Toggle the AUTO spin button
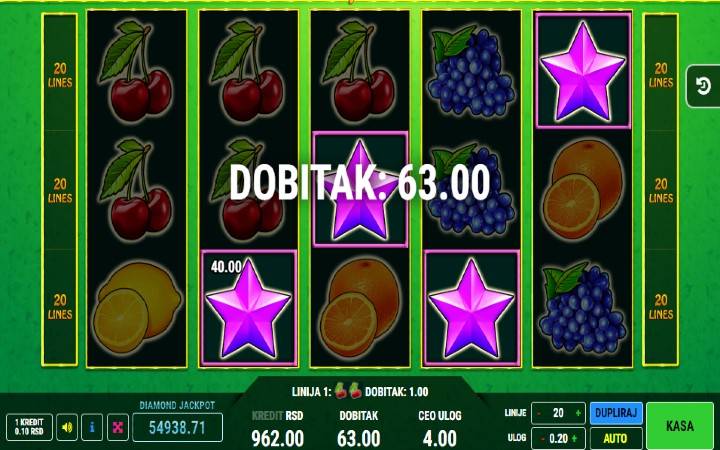The width and height of the screenshot is (720, 450). point(616,438)
